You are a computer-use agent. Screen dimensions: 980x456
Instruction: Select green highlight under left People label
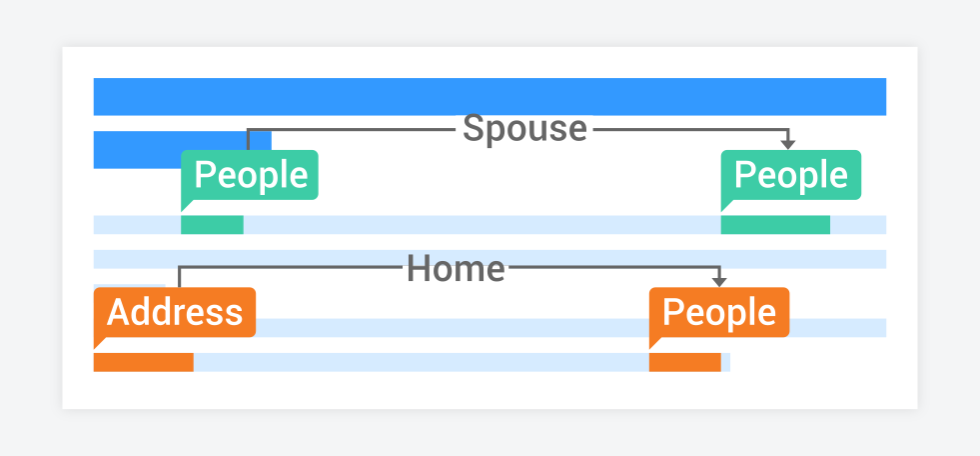pos(212,225)
